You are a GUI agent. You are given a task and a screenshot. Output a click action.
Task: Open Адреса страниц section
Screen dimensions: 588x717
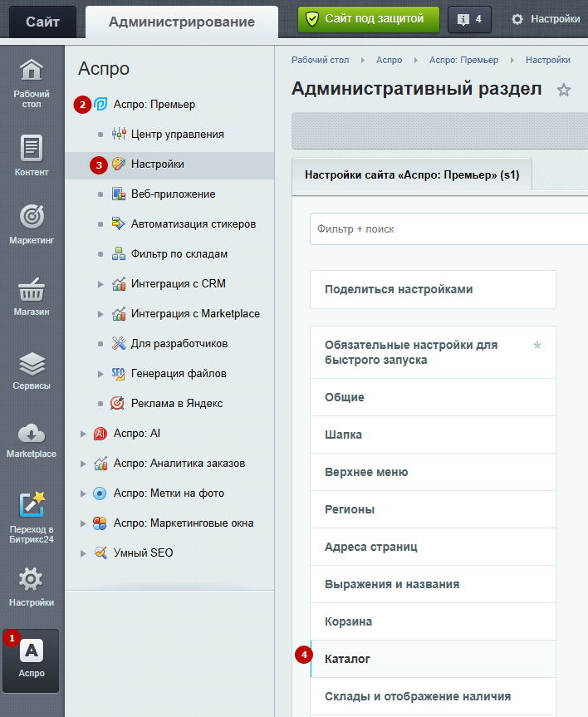click(433, 547)
